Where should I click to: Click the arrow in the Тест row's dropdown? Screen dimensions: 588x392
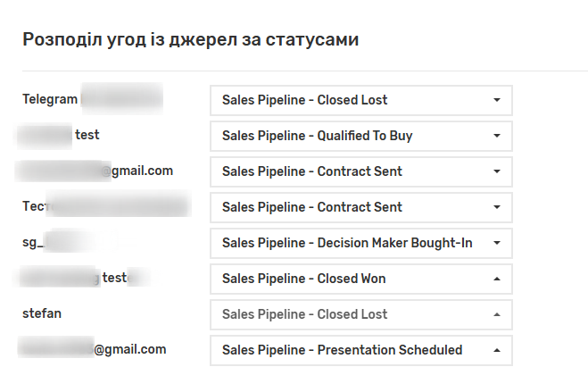point(497,207)
